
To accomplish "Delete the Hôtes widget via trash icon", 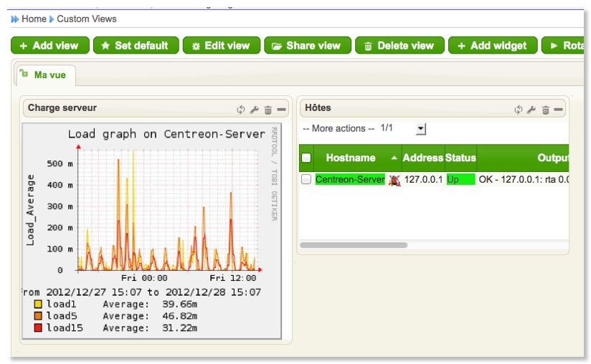I will tap(545, 110).
